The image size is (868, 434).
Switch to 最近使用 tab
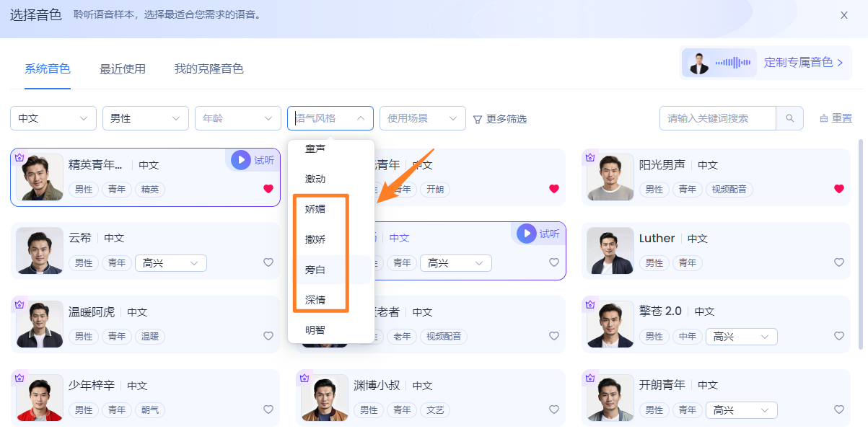[x=123, y=69]
